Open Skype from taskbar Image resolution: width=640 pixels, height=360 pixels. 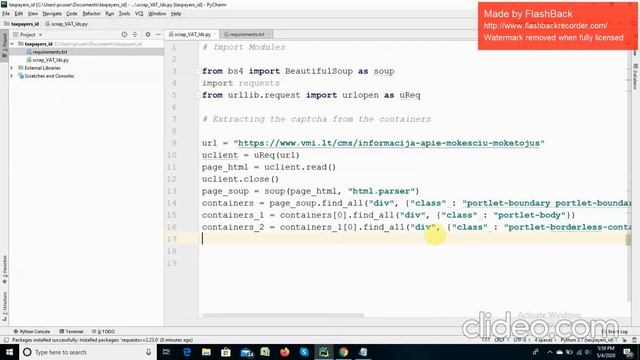pyautogui.click(x=304, y=352)
